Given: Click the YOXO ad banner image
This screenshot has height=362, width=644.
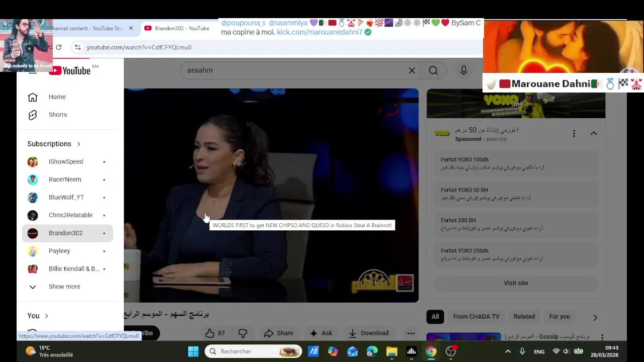Looking at the screenshot, I should (516, 104).
